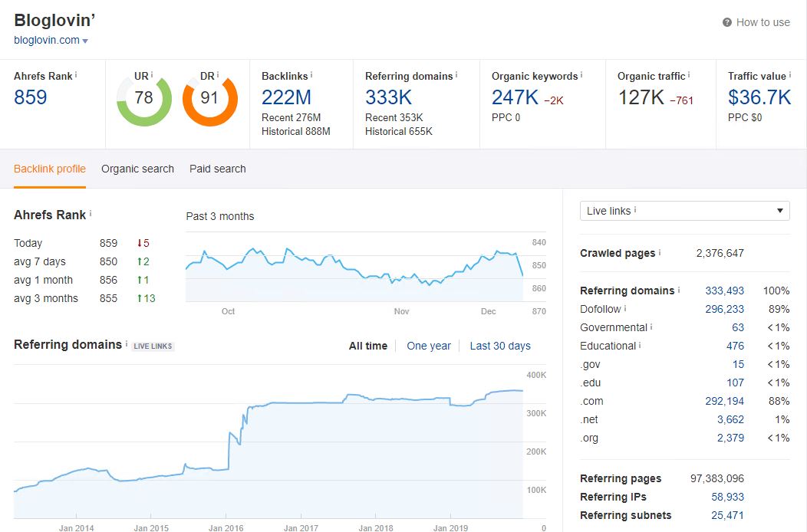The height and width of the screenshot is (532, 807).
Task: Click the green up arrow for avg 3 months
Action: click(x=140, y=298)
